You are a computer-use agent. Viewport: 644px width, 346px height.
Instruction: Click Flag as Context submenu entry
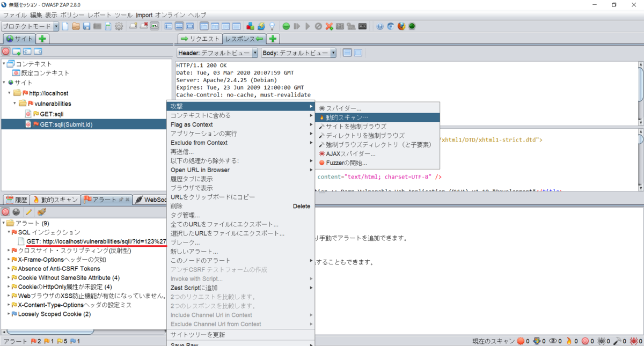click(240, 124)
